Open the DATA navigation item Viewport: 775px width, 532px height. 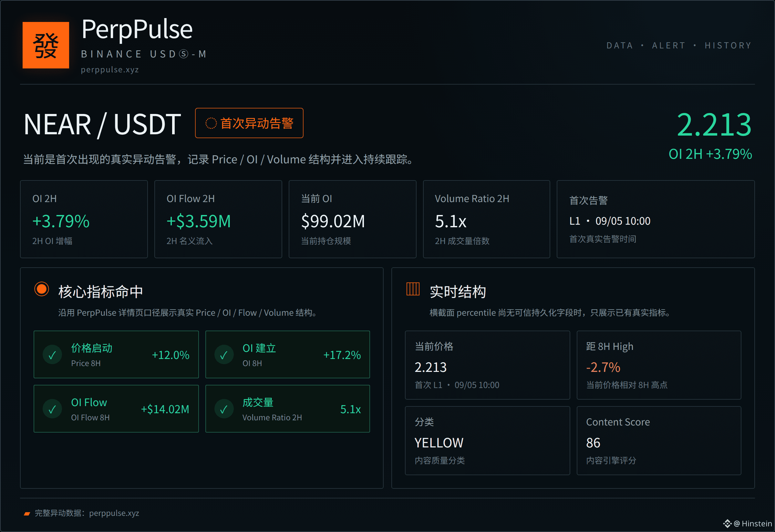pyautogui.click(x=620, y=45)
